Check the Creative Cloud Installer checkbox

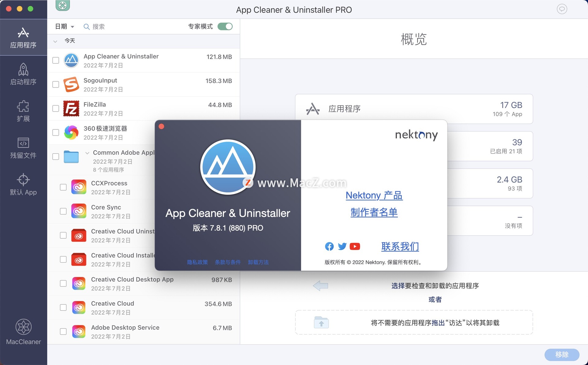point(63,259)
